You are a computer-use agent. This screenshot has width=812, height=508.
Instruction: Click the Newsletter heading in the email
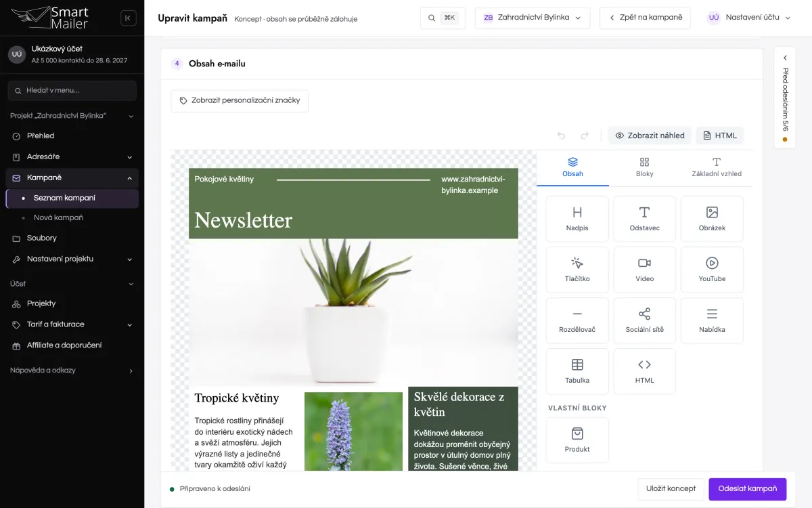pyautogui.click(x=244, y=220)
